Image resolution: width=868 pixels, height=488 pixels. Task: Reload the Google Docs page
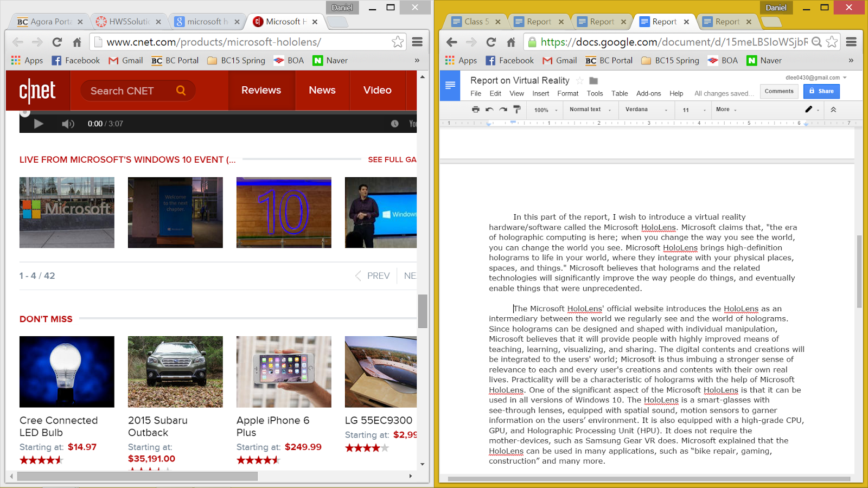point(491,42)
